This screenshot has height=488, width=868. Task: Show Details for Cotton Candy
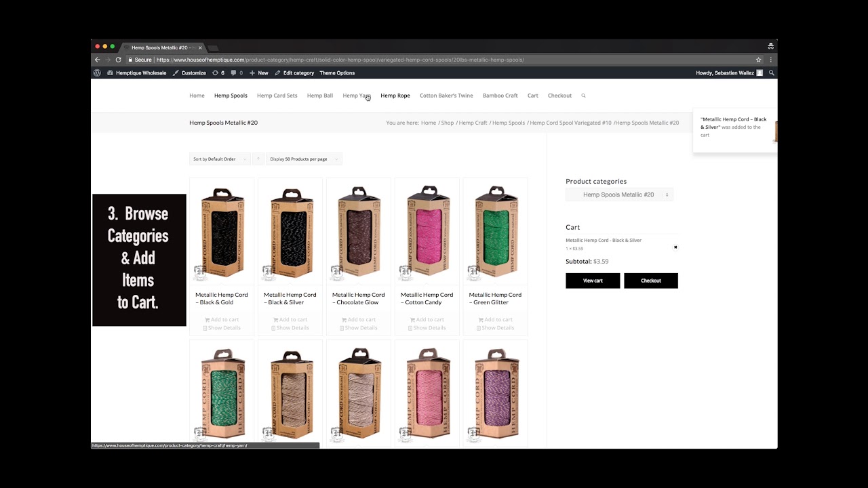pyautogui.click(x=427, y=328)
